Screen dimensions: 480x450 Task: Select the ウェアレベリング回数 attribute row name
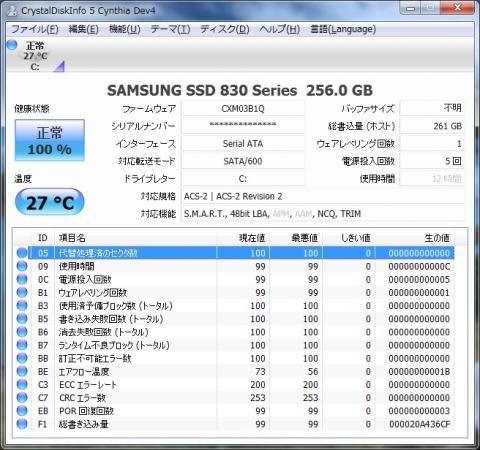pos(93,293)
